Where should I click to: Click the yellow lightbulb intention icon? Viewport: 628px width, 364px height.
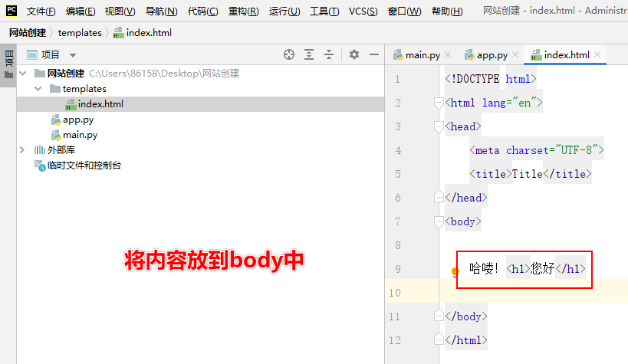click(455, 272)
